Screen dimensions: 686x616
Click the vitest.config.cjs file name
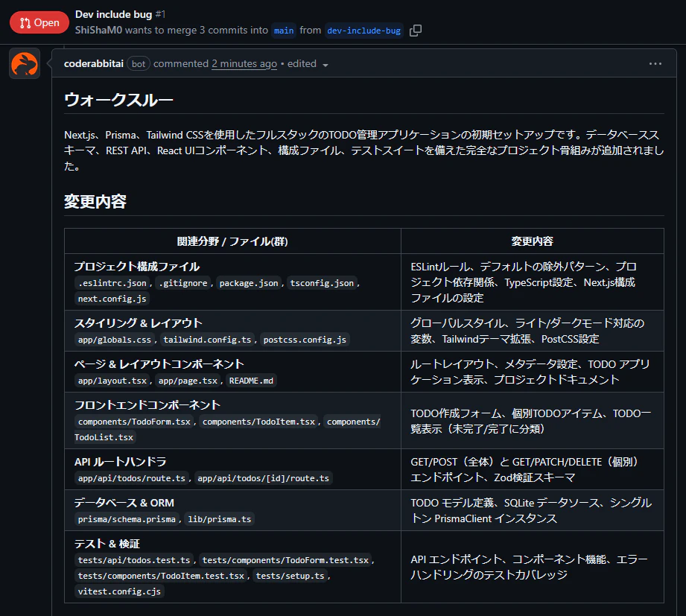click(x=119, y=591)
